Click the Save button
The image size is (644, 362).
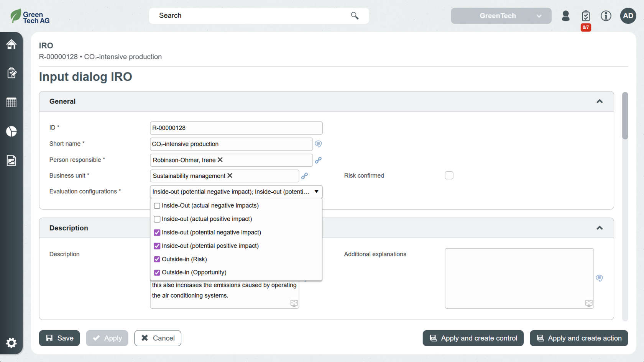tap(59, 338)
